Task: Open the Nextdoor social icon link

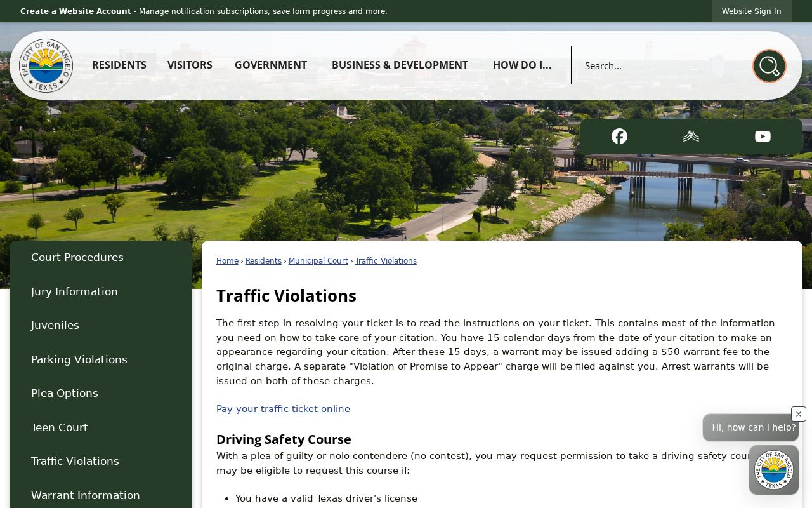Action: pyautogui.click(x=691, y=137)
